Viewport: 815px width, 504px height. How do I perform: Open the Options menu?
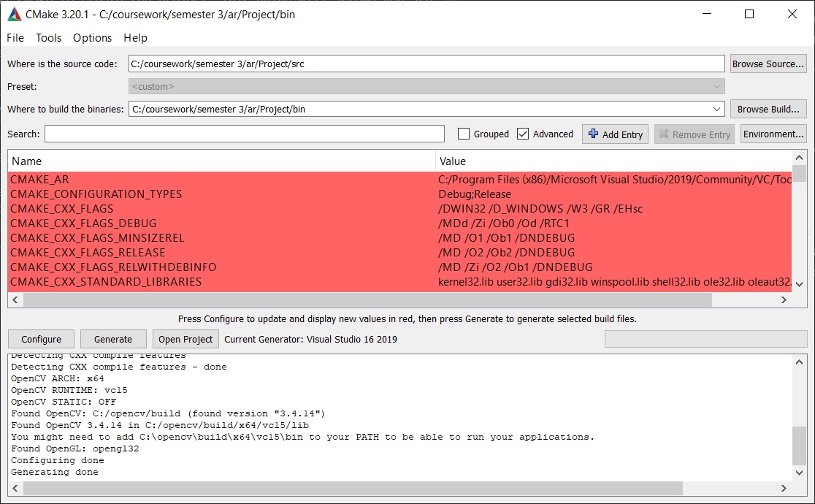coord(92,37)
